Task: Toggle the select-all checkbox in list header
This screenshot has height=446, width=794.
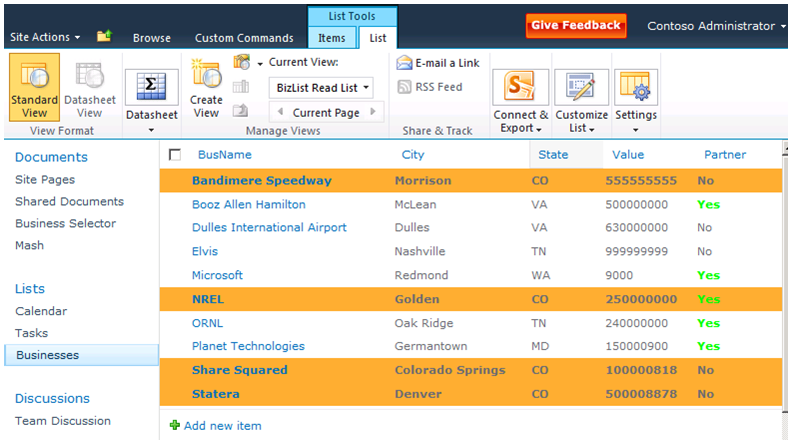Action: tap(176, 155)
